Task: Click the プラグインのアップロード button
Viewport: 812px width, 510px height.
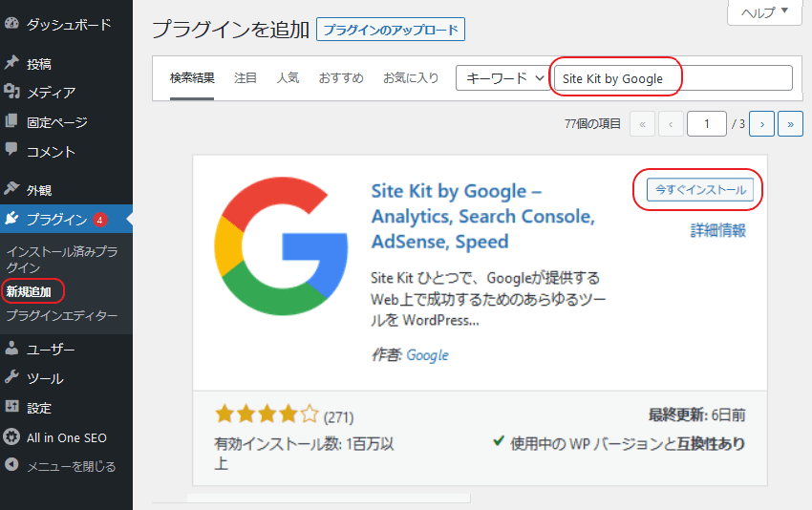Action: tap(391, 30)
